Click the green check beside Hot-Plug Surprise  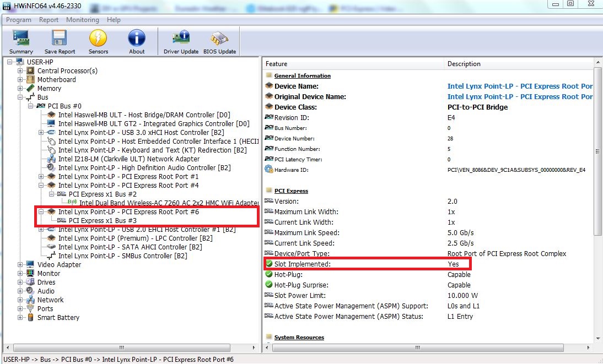click(x=269, y=285)
